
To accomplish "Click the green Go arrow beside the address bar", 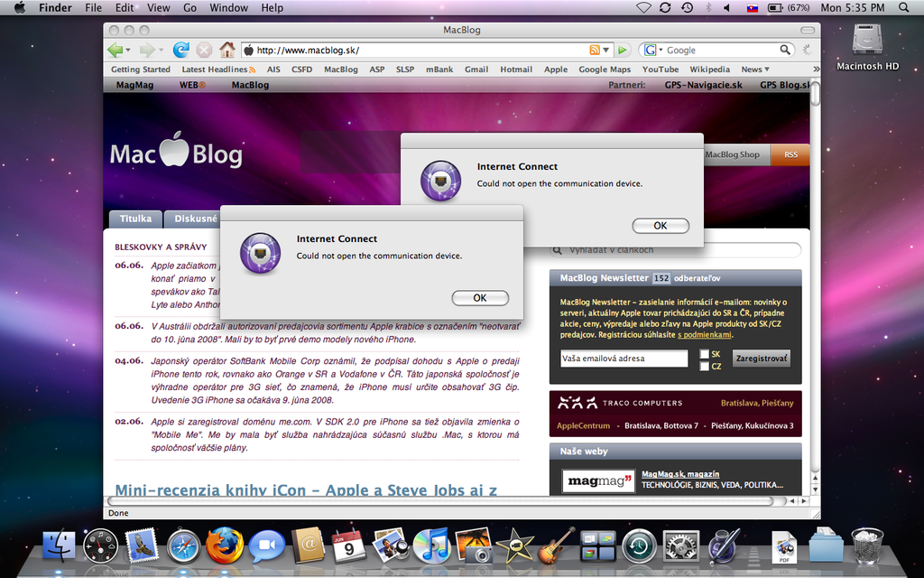I will point(623,51).
